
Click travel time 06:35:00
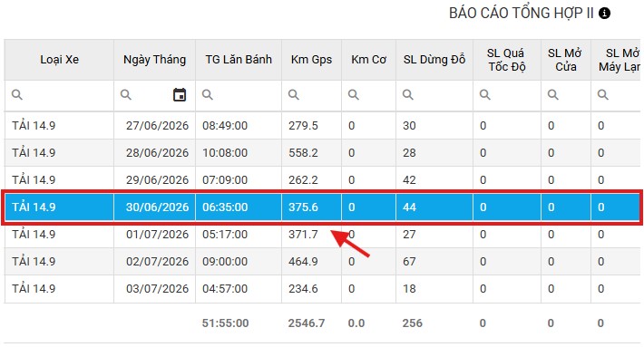(225, 207)
